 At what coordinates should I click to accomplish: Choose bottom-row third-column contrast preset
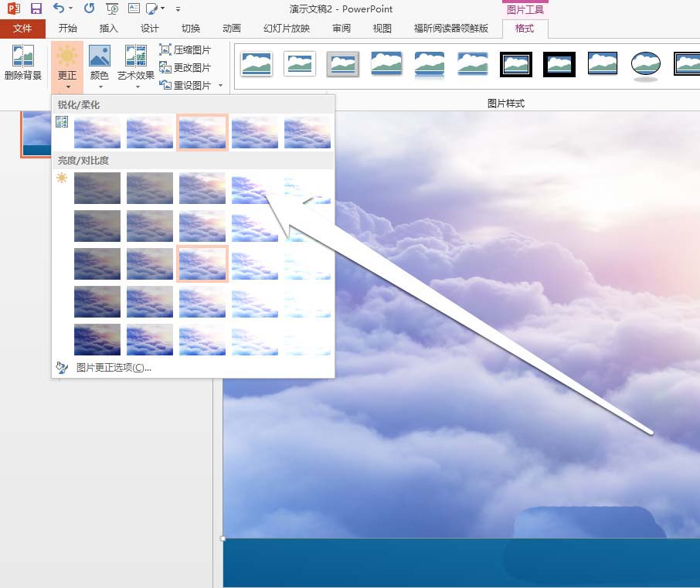tap(202, 340)
